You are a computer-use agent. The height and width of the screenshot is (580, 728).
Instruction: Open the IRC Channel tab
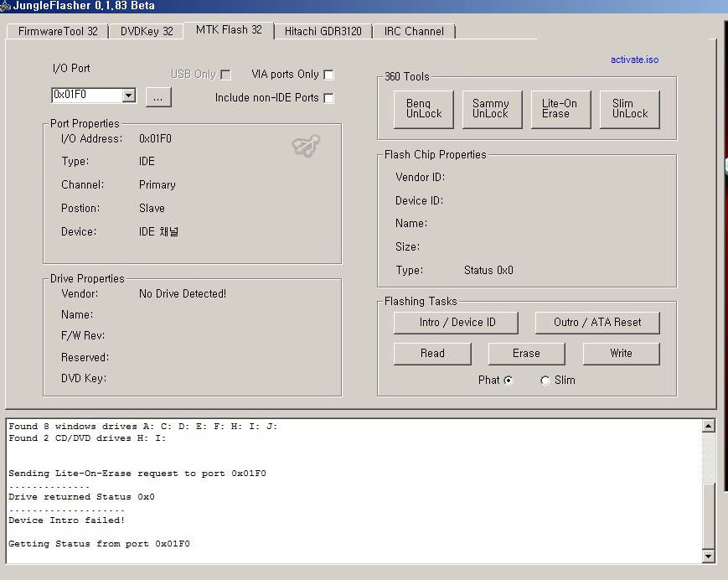pyautogui.click(x=414, y=31)
